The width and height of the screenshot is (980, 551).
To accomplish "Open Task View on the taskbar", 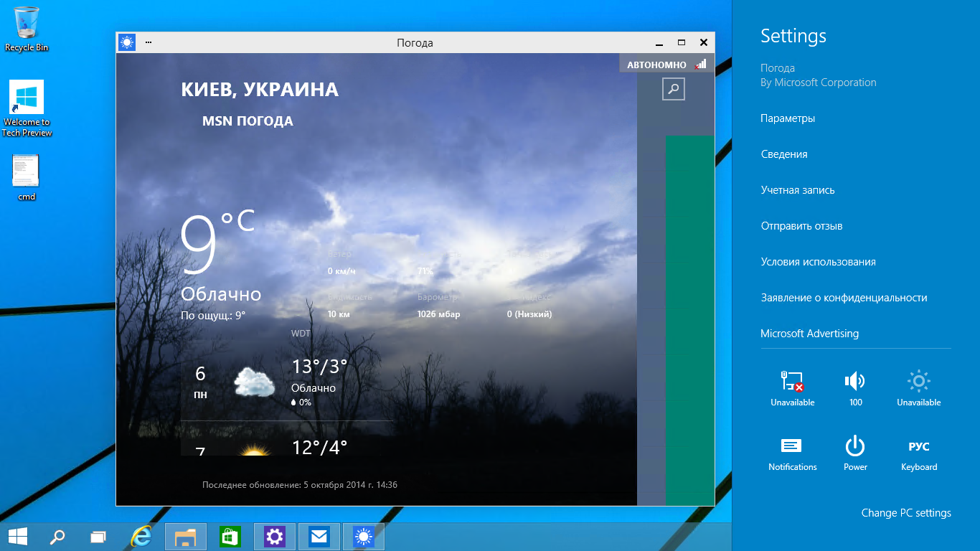I will (98, 537).
